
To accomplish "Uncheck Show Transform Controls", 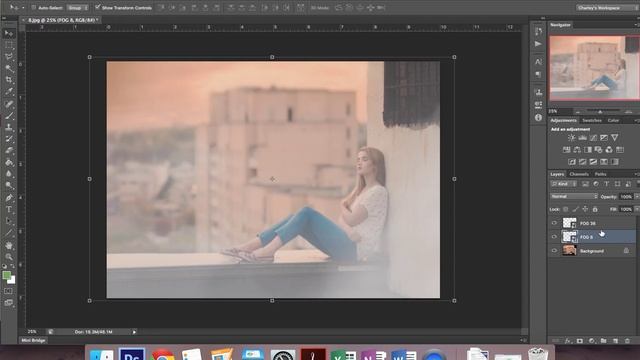I will (98, 7).
